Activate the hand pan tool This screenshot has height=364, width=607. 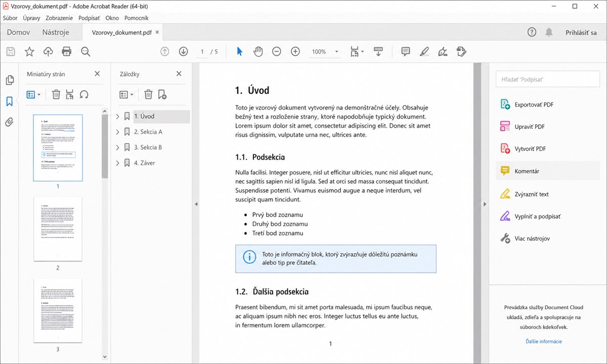click(258, 52)
